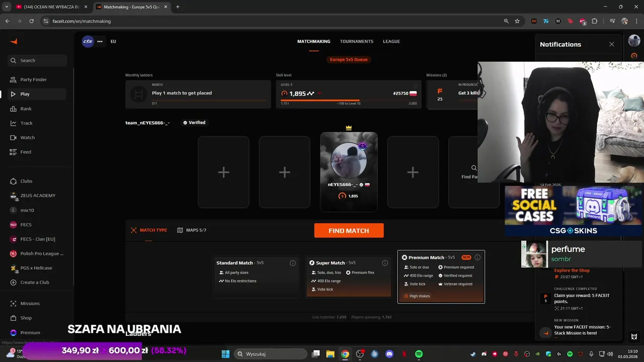The width and height of the screenshot is (644, 362).
Task: Click the FACEIT logo in the sidebar
Action: click(x=14, y=42)
